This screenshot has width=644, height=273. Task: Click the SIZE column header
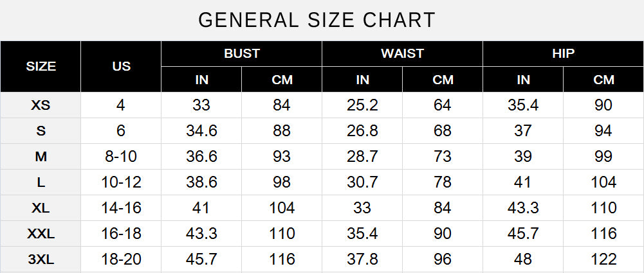[41, 66]
